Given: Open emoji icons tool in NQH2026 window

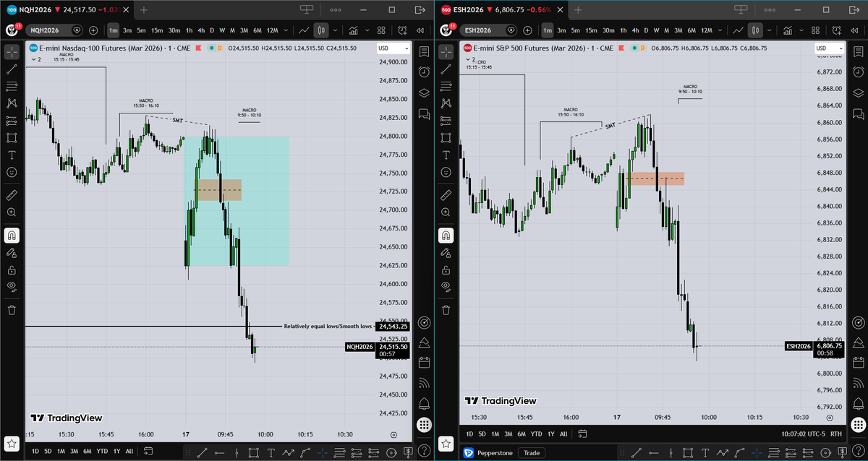Looking at the screenshot, I should 12,173.
